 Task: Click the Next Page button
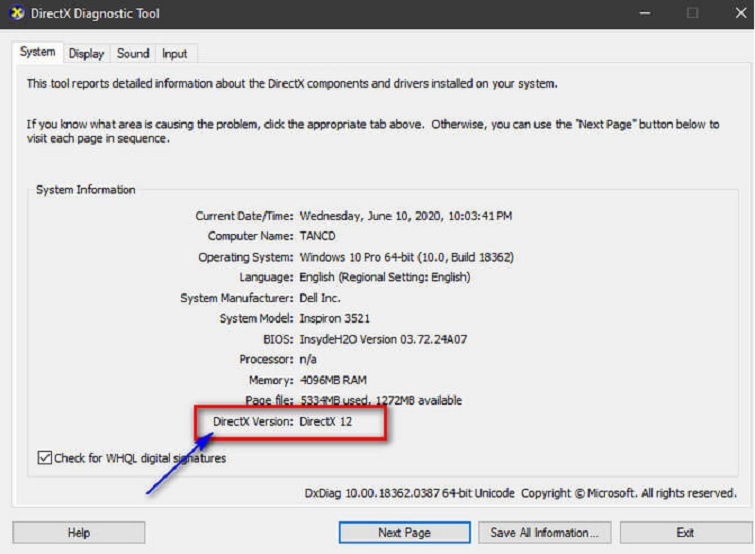pyautogui.click(x=403, y=533)
